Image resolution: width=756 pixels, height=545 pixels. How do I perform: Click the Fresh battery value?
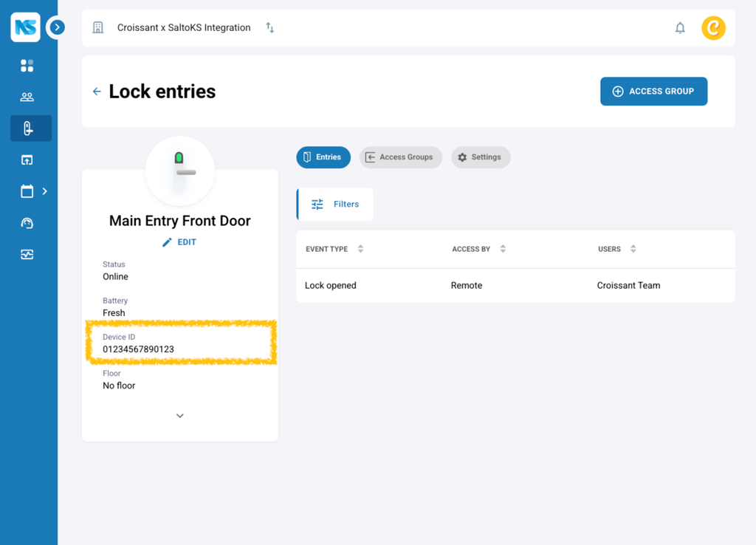click(114, 313)
